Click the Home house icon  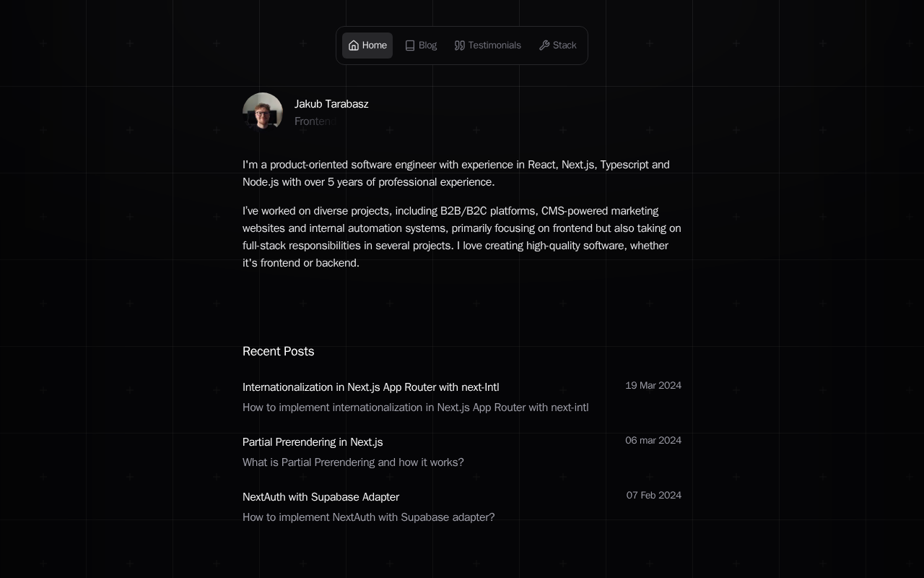tap(354, 46)
